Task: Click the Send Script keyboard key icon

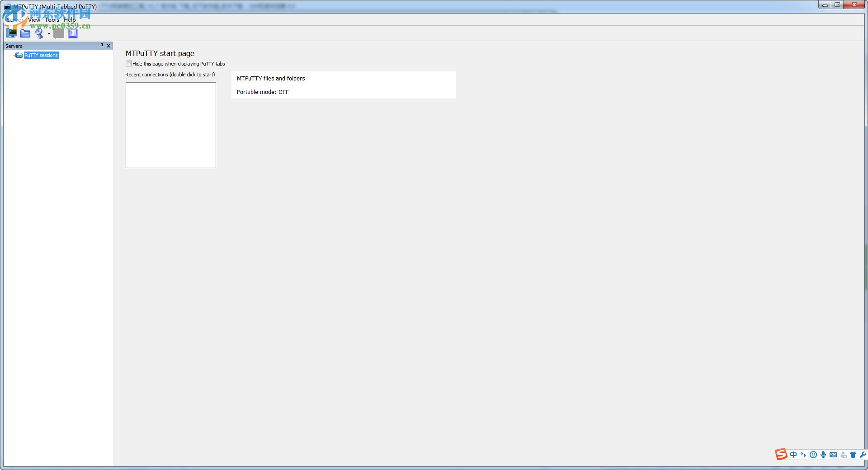Action: click(x=73, y=33)
